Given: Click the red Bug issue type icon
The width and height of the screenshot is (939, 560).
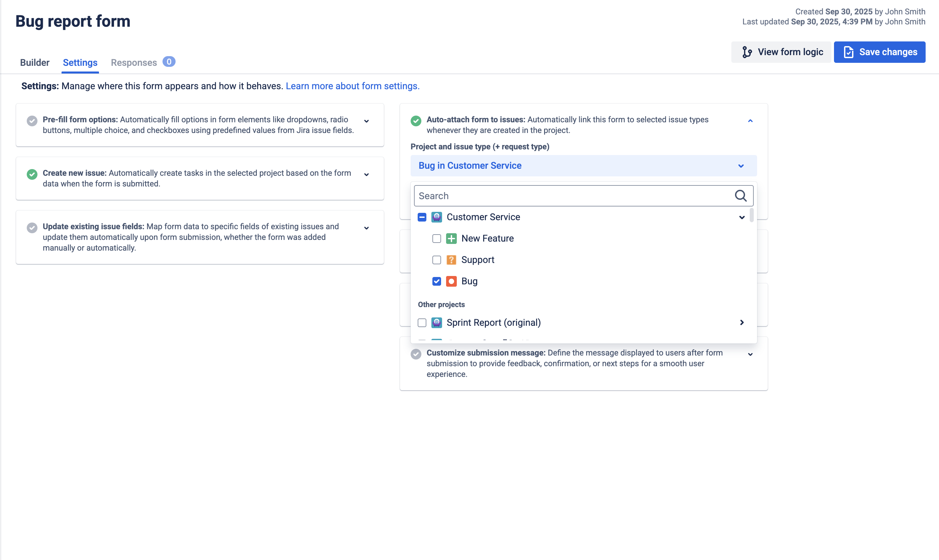Looking at the screenshot, I should pos(451,281).
